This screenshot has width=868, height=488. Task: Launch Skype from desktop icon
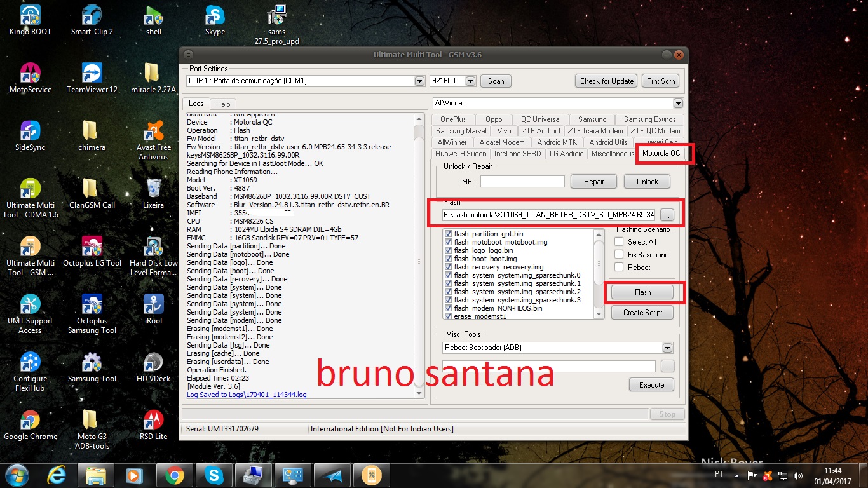(x=215, y=20)
